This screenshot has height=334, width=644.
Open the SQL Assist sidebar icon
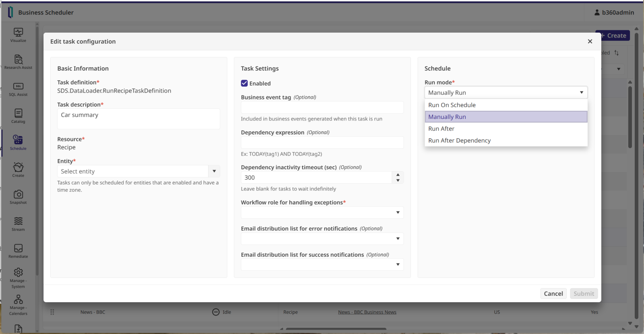pos(18,87)
